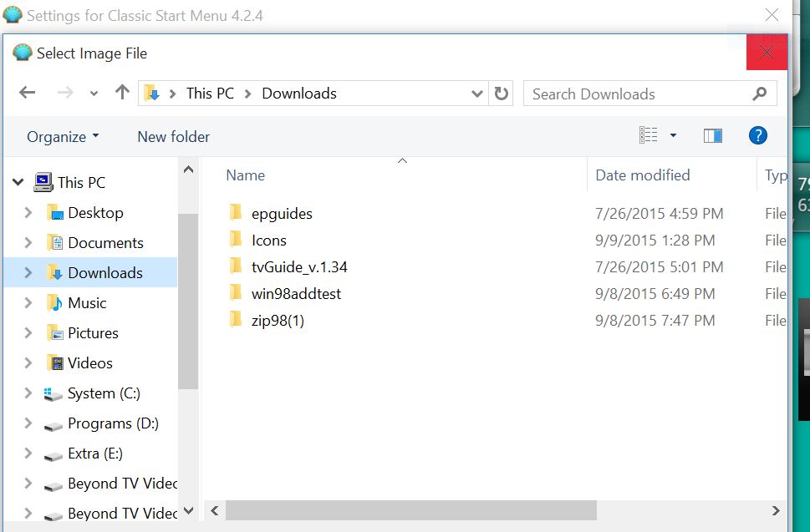Collapse the This PC tree node
The height and width of the screenshot is (532, 810).
(18, 182)
